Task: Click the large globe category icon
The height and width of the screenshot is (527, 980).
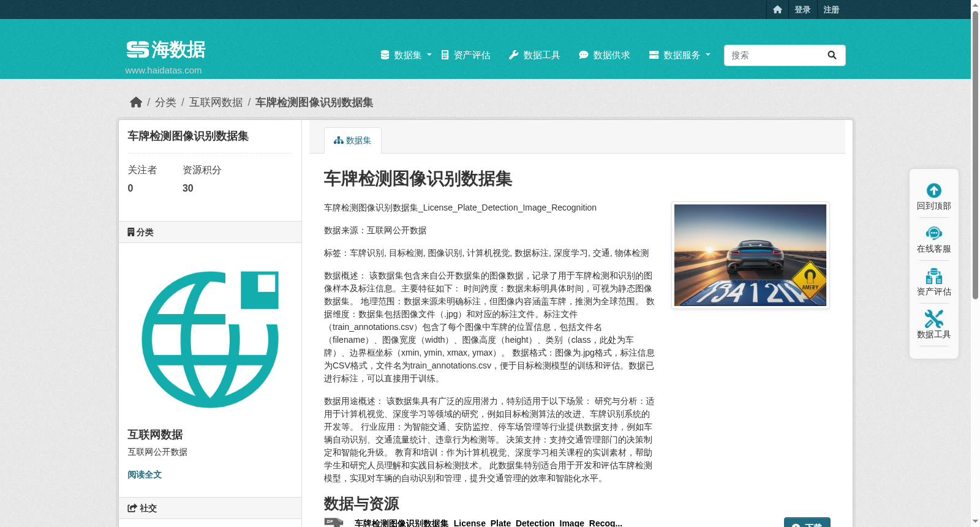Action: 210,340
